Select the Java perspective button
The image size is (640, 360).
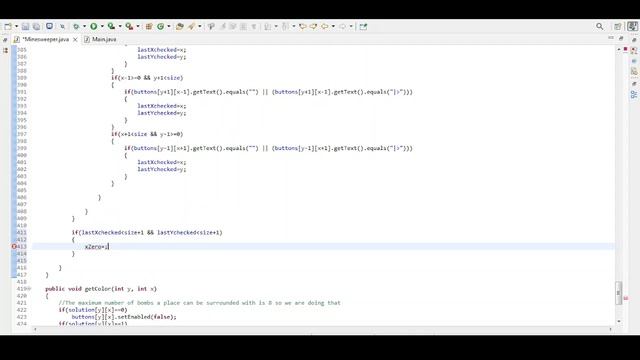pos(633,27)
